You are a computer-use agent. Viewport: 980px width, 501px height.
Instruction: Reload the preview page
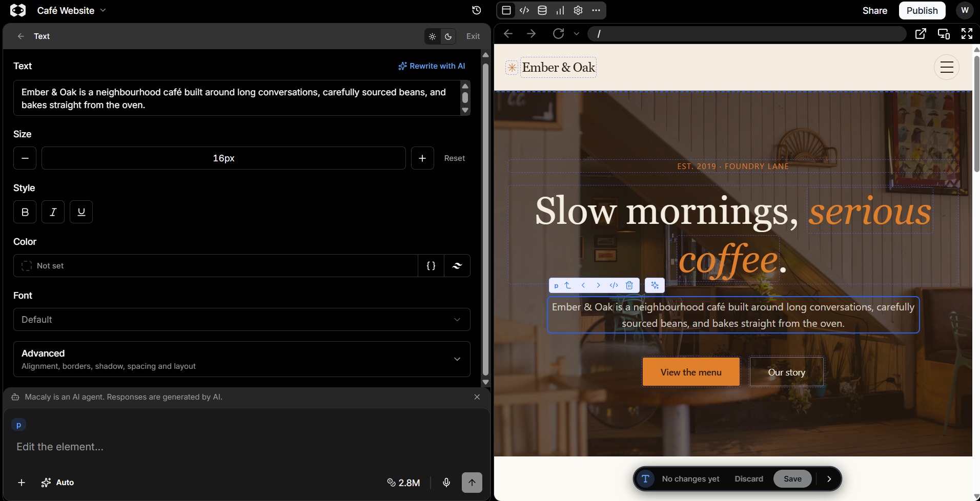pyautogui.click(x=558, y=34)
